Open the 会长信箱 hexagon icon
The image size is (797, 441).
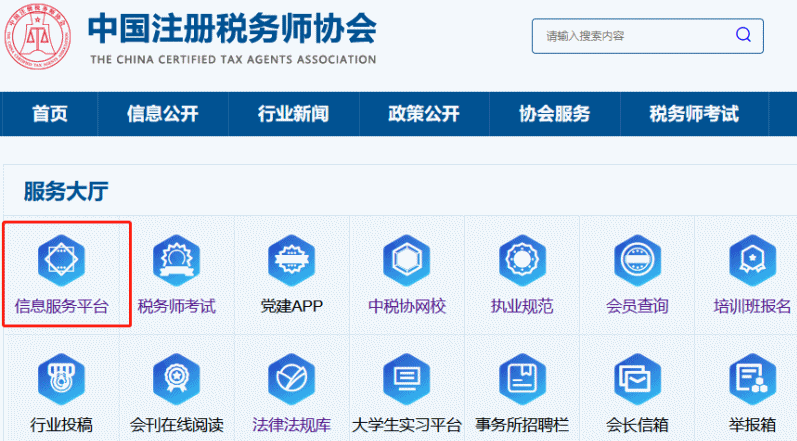(x=637, y=379)
